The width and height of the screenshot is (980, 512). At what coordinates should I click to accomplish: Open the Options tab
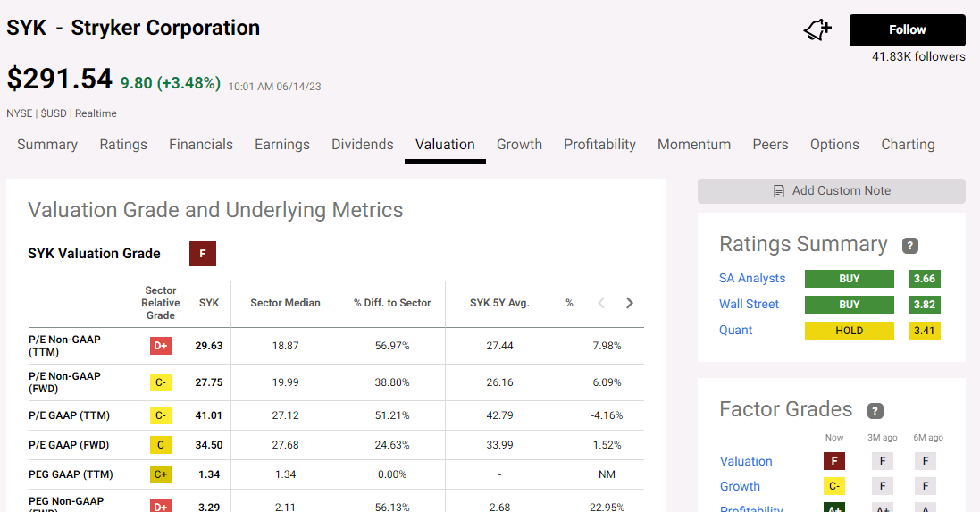tap(834, 145)
